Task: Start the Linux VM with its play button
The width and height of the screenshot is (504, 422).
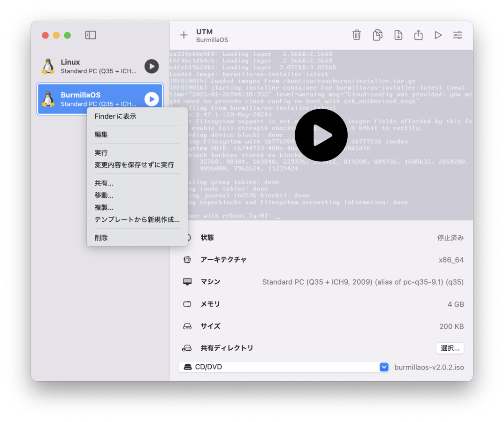Action: [151, 66]
